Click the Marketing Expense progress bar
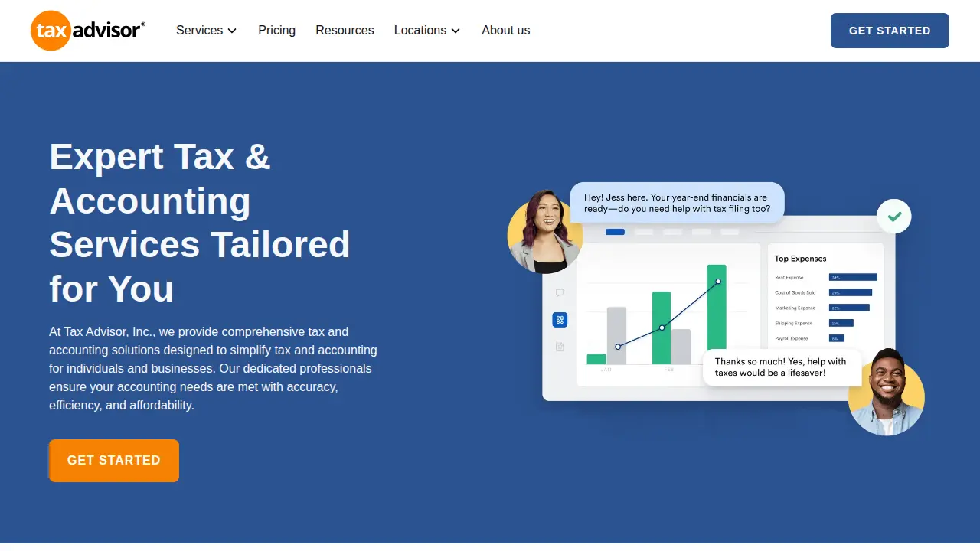This screenshot has height=551, width=980. (849, 308)
